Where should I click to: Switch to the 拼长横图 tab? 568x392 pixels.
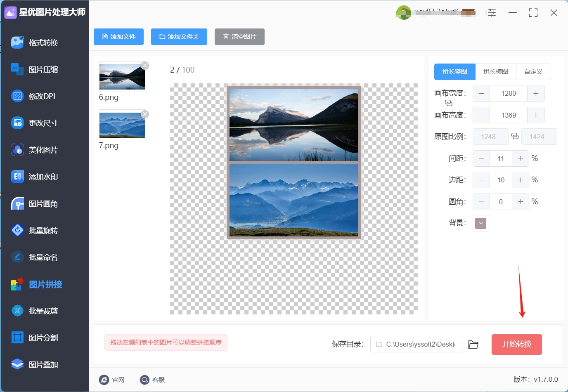496,72
